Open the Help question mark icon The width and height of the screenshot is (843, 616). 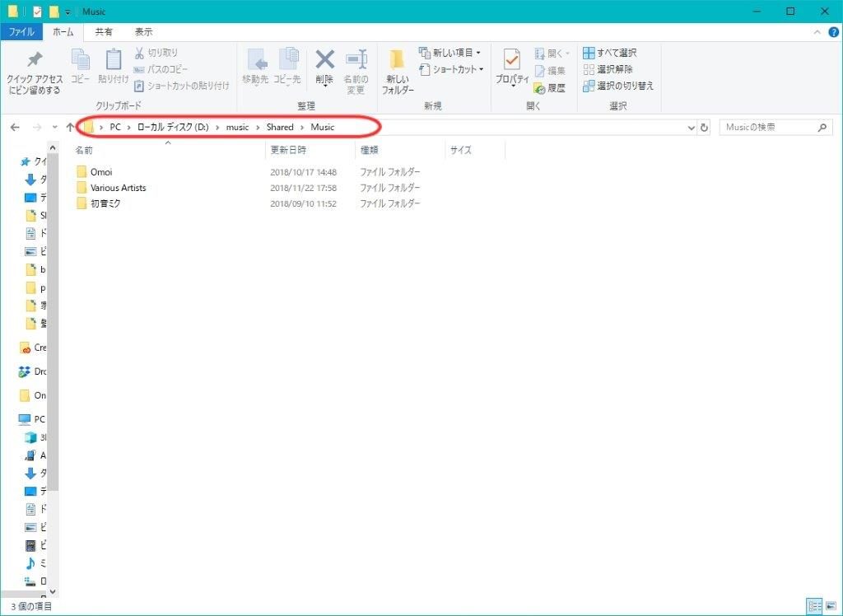(x=833, y=32)
